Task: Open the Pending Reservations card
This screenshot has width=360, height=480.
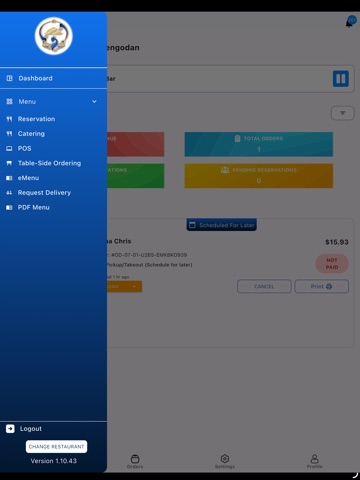Action: tap(259, 176)
